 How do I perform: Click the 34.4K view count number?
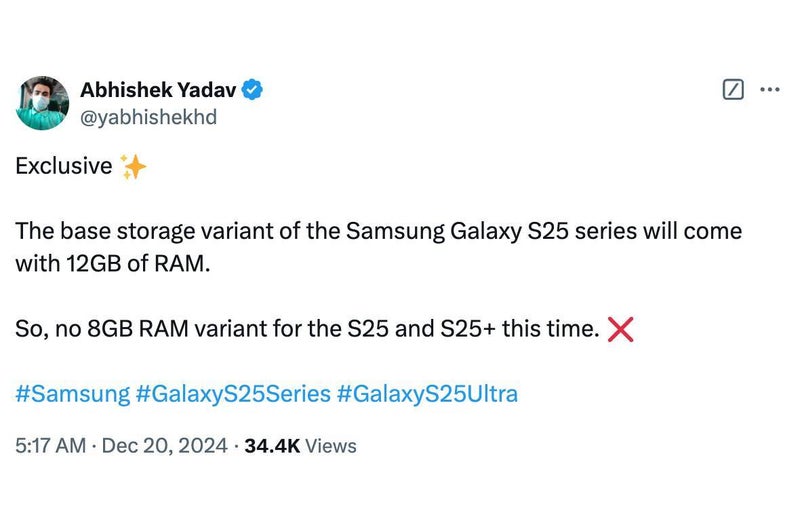pyautogui.click(x=272, y=446)
